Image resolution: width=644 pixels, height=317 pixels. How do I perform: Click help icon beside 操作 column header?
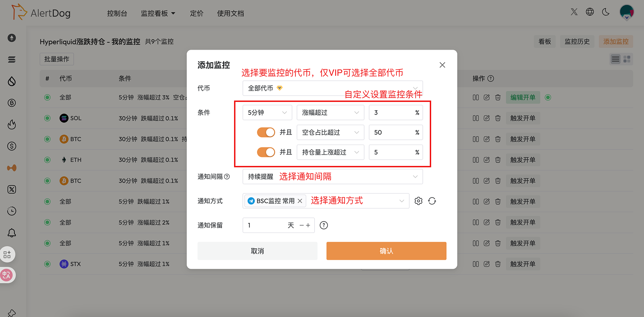click(491, 78)
